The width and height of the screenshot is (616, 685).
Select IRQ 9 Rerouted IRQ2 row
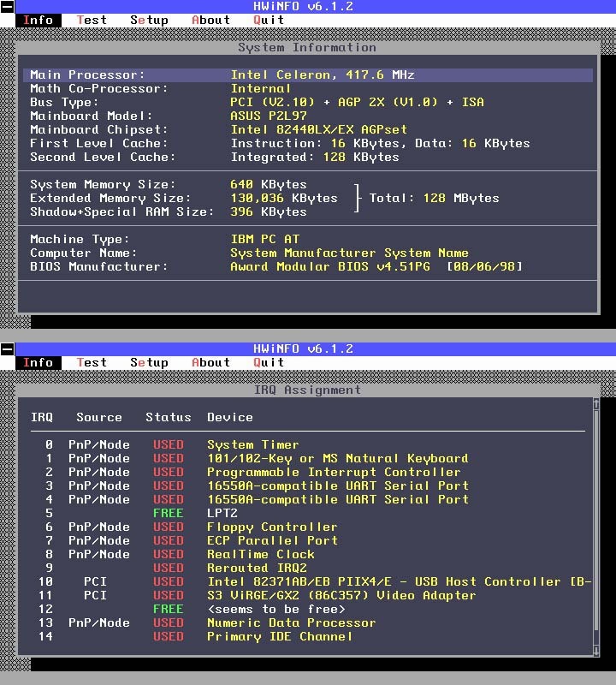[308, 568]
